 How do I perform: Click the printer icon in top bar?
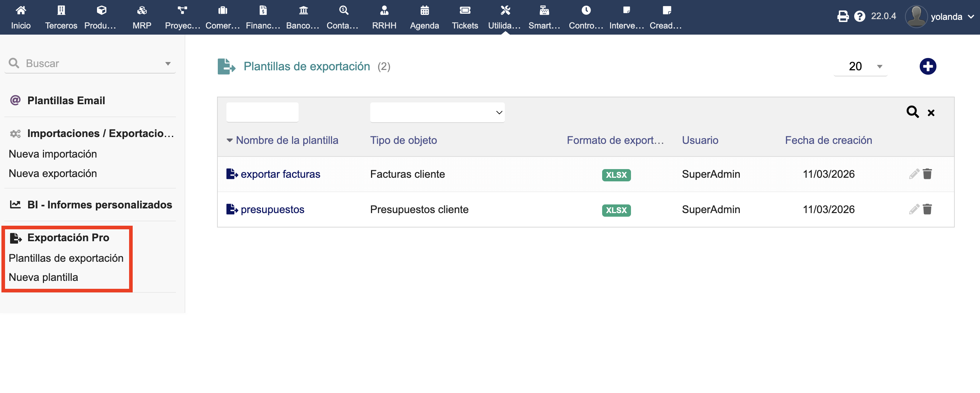843,16
